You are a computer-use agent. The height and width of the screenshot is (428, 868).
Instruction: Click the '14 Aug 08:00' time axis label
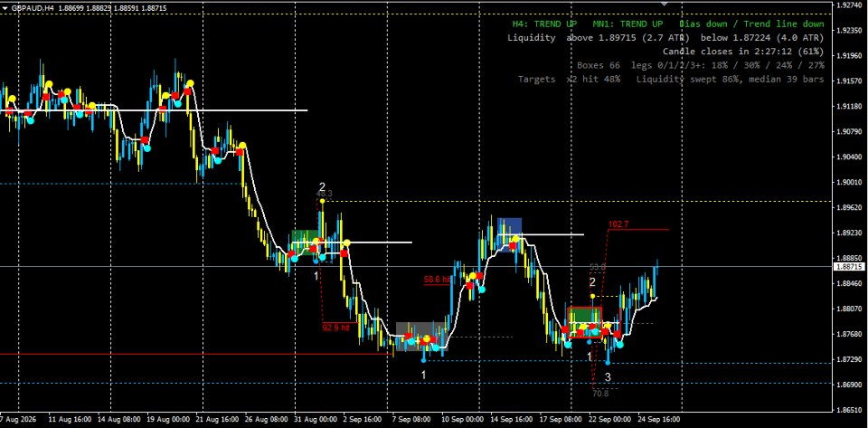(x=119, y=419)
